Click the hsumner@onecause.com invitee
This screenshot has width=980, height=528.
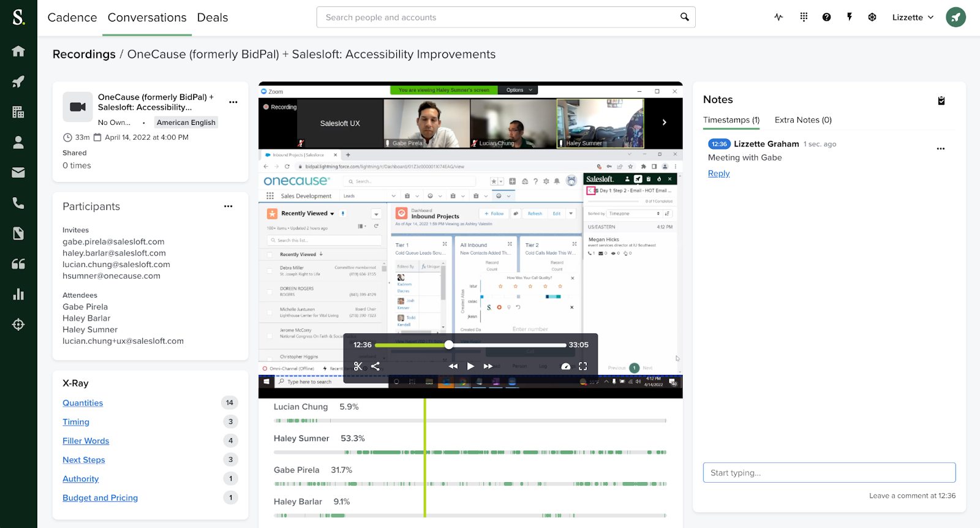coord(111,276)
